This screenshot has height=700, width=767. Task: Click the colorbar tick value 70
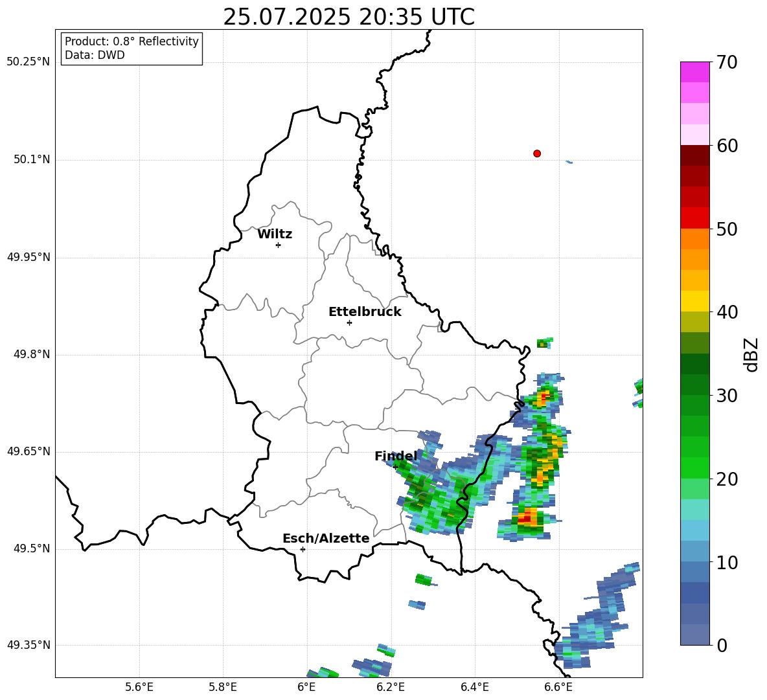[x=727, y=62]
